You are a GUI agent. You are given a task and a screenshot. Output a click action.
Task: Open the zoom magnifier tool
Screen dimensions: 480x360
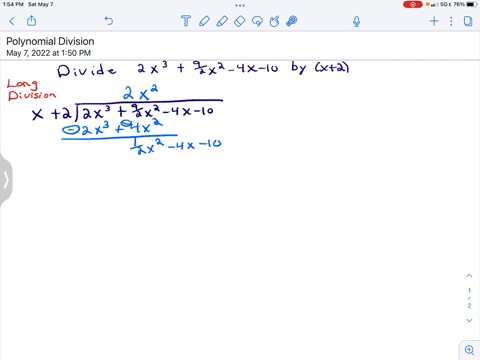[x=469, y=350]
